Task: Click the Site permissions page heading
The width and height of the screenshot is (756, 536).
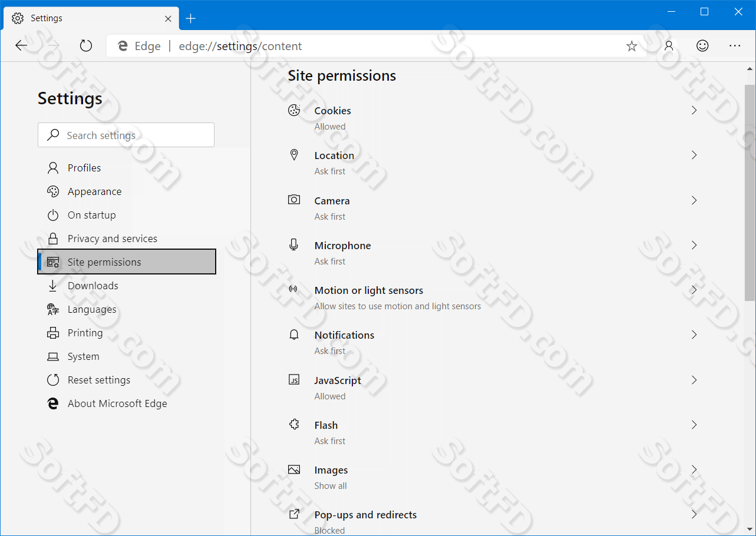Action: coord(342,76)
